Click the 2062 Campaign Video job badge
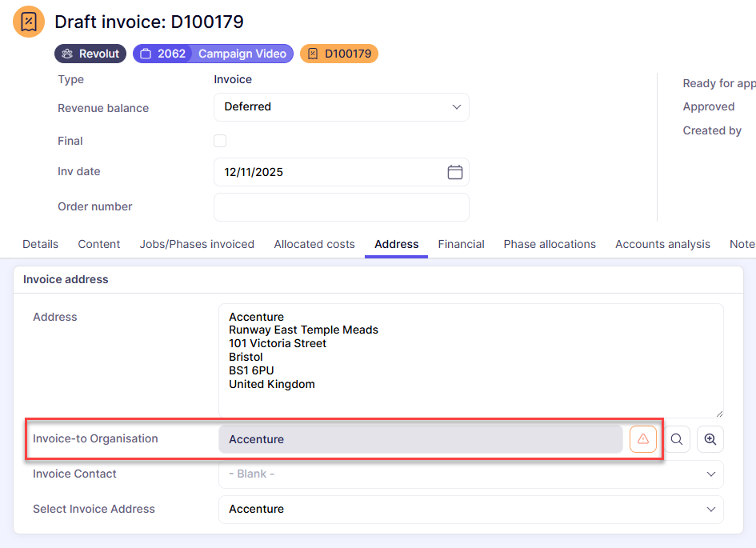 [213, 54]
